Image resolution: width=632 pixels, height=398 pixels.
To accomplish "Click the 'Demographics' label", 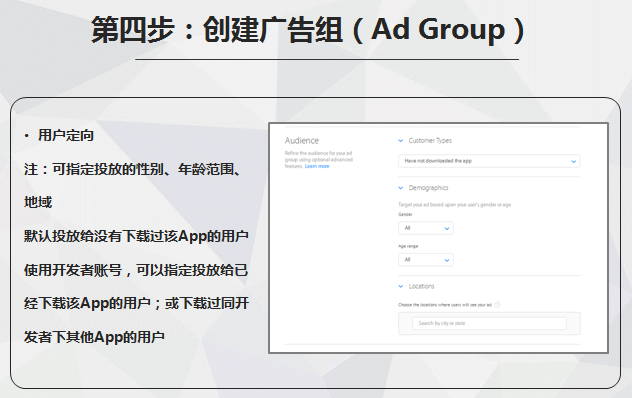I will 428,188.
